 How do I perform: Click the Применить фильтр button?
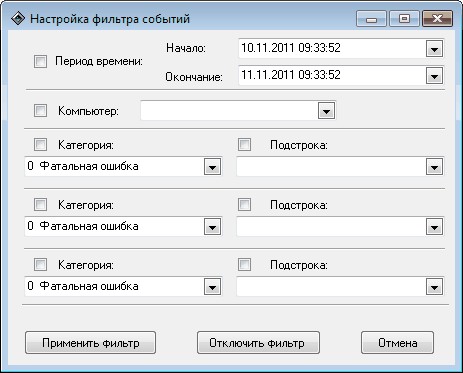coord(90,343)
